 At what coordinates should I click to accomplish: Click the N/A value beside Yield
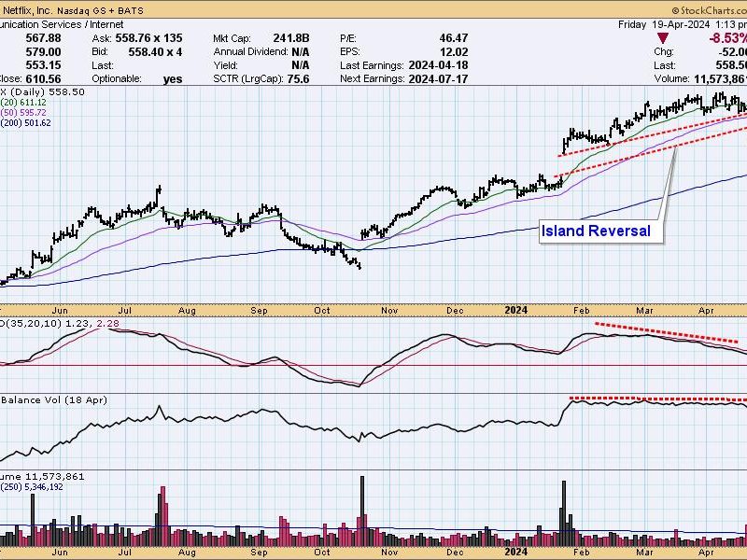300,65
